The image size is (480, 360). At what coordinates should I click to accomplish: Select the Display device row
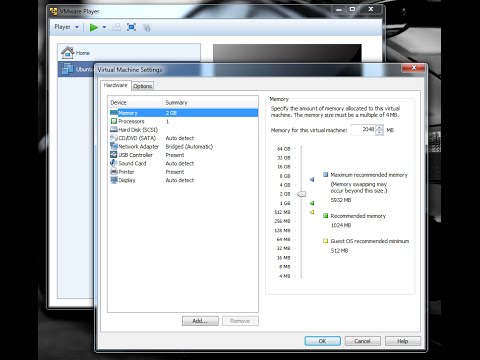(x=183, y=180)
